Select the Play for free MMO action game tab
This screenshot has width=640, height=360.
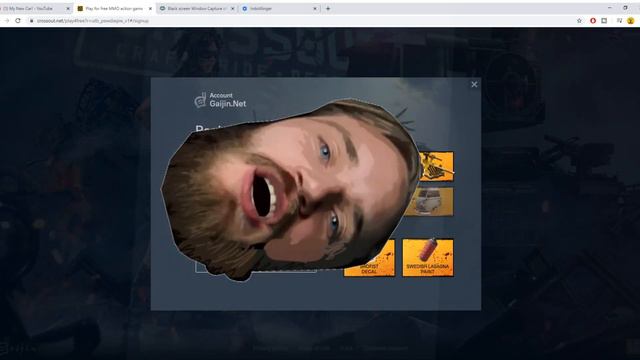click(114, 9)
